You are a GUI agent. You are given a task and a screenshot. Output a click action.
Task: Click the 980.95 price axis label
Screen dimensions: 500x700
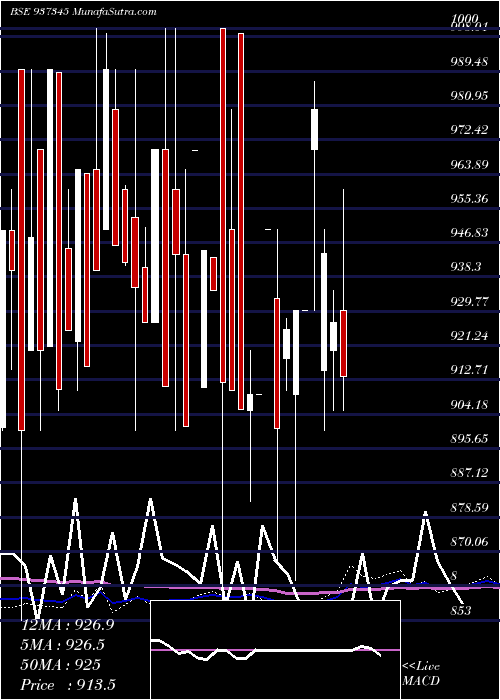(469, 96)
